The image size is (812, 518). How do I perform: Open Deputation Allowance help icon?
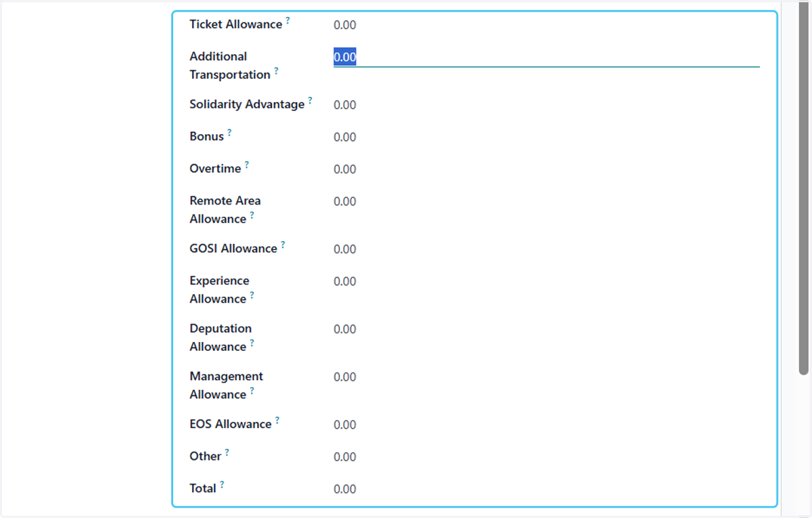tap(252, 343)
